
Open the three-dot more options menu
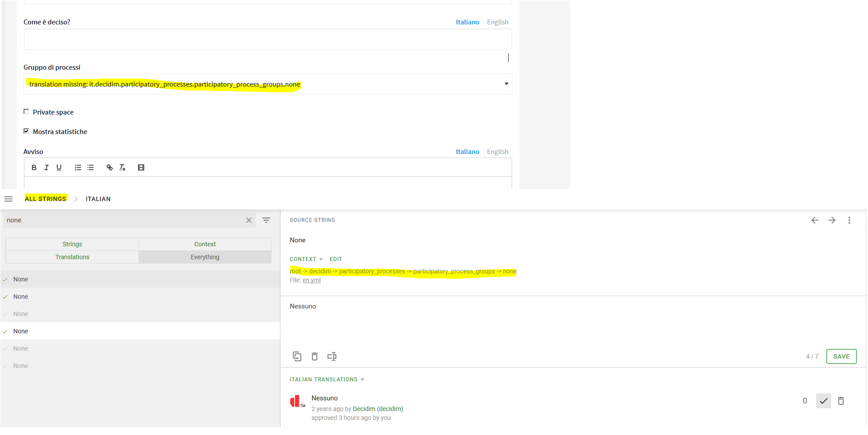(x=849, y=220)
